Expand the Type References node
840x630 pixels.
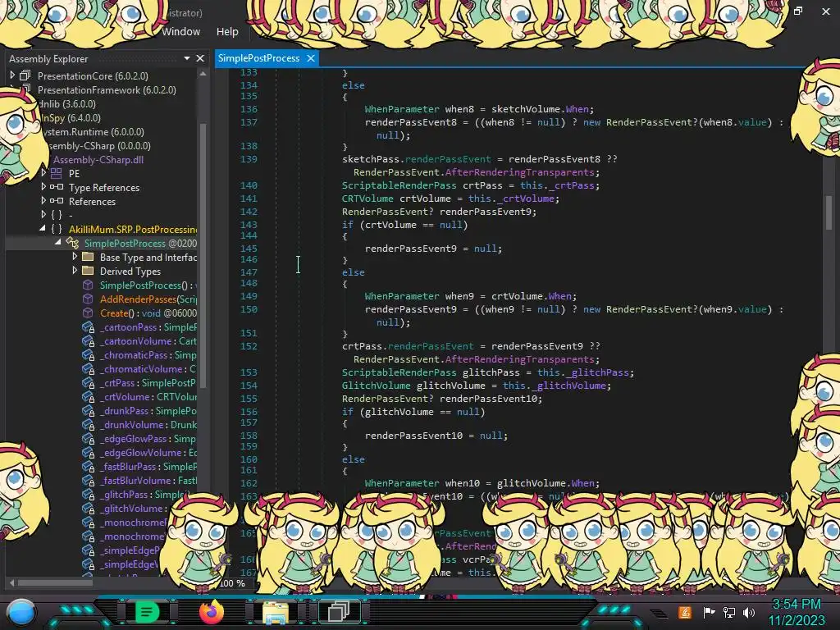[x=43, y=187]
